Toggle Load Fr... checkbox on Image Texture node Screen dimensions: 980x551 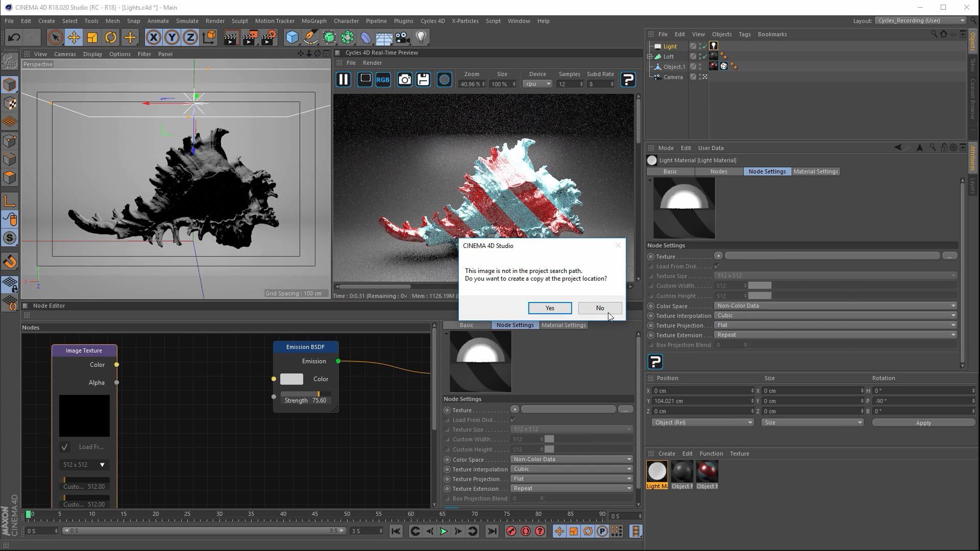65,447
